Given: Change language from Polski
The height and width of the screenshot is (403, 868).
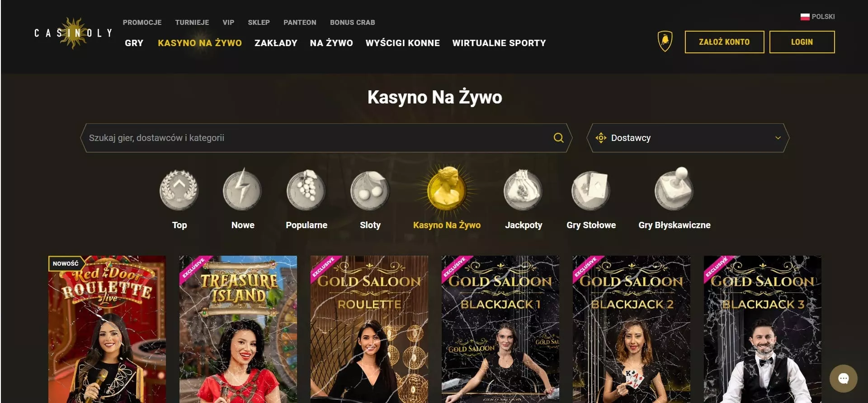Looking at the screenshot, I should (817, 17).
